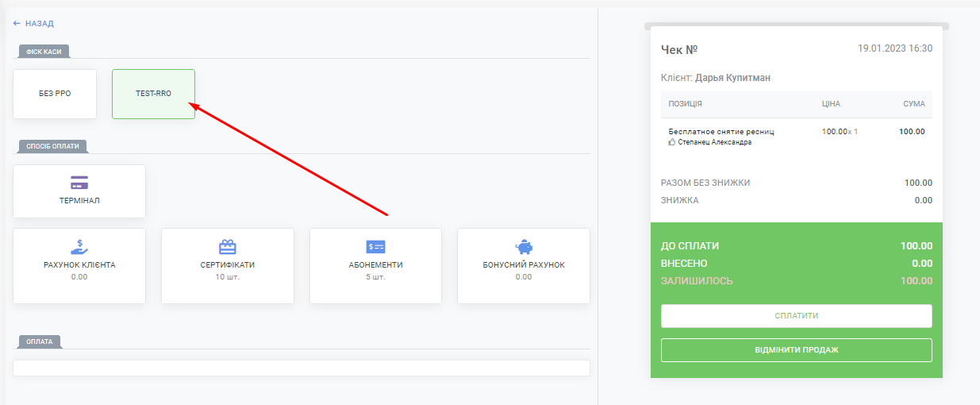Click the ОПЛАТА section label
Screen dimensions: 980x405
39,341
